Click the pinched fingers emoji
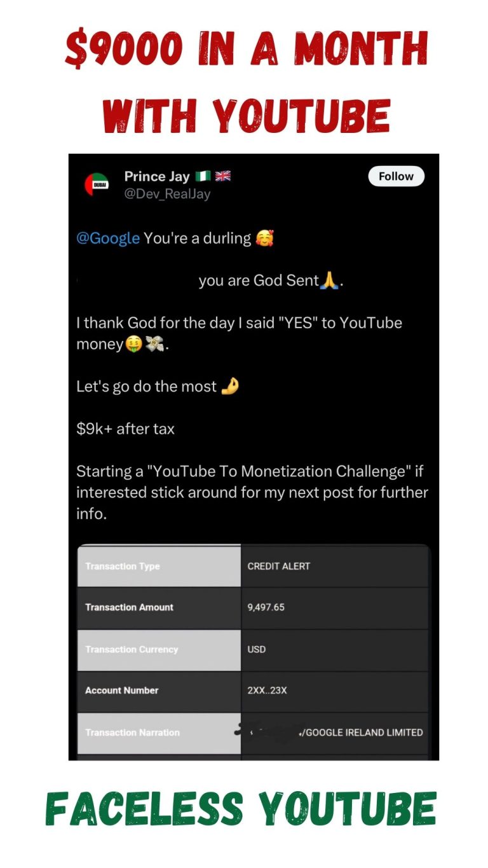The image size is (488, 868). 229,386
